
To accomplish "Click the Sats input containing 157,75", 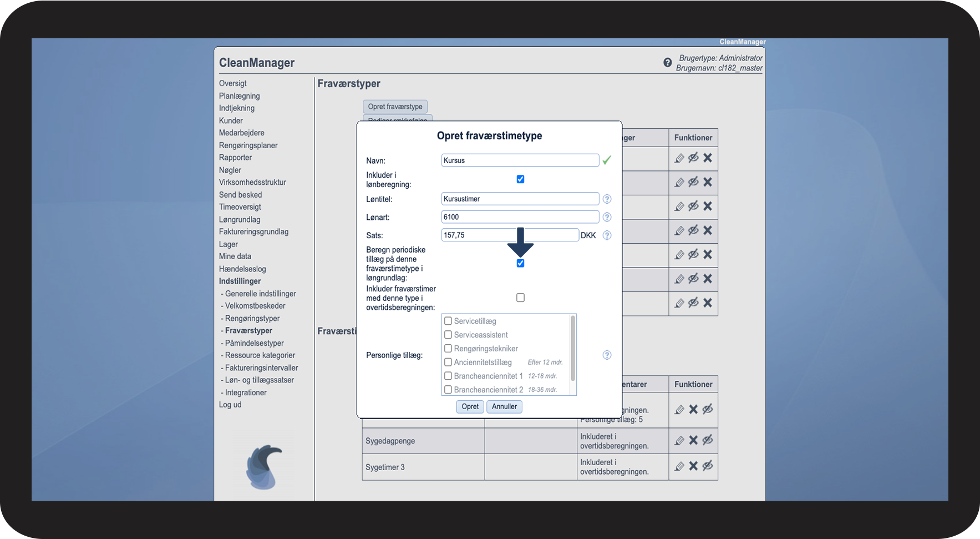I will point(510,235).
